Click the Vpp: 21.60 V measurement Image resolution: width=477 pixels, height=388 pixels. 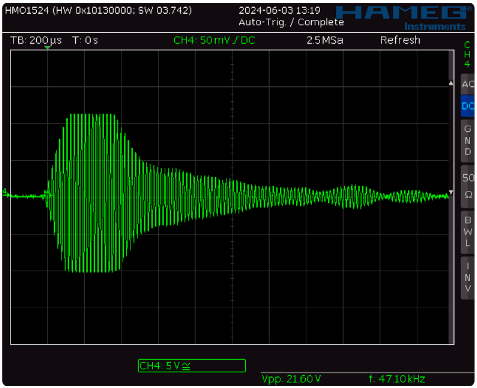pyautogui.click(x=291, y=379)
